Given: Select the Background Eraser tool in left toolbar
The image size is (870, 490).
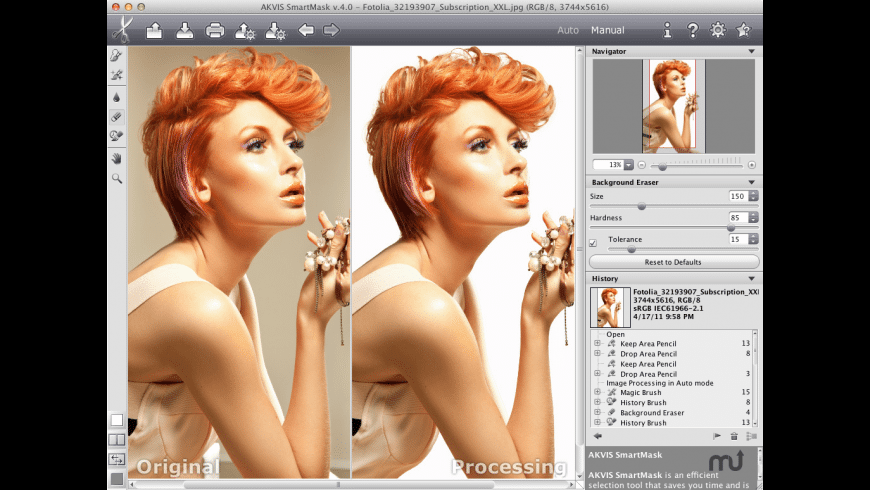Looking at the screenshot, I should click(117, 117).
